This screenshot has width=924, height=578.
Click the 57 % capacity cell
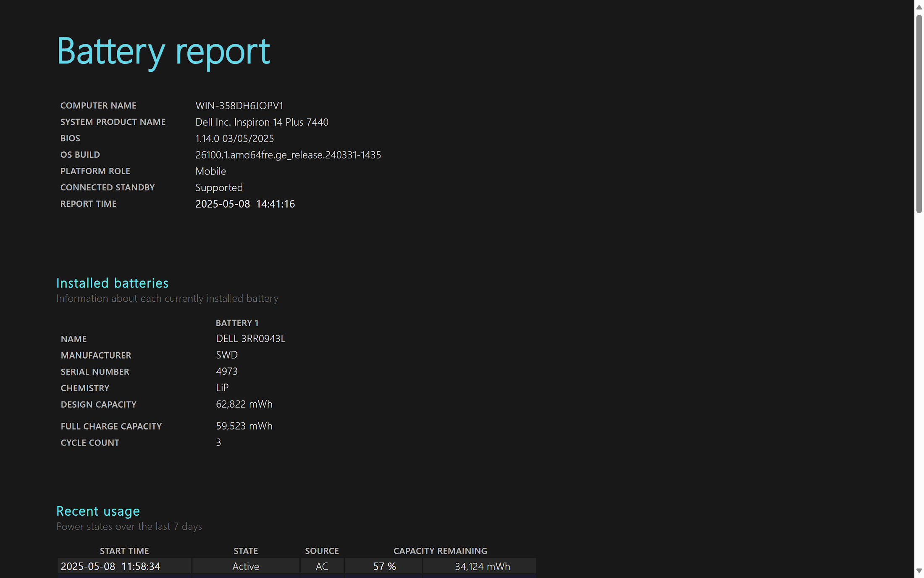point(384,566)
